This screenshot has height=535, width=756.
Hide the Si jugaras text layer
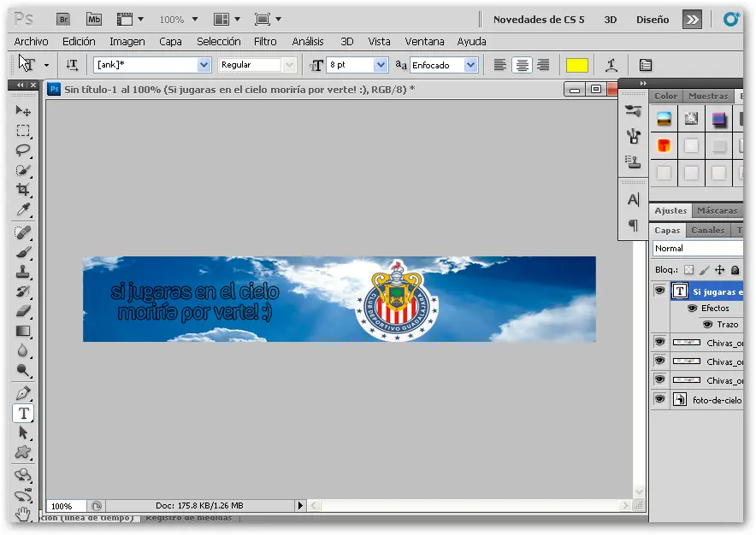point(659,291)
